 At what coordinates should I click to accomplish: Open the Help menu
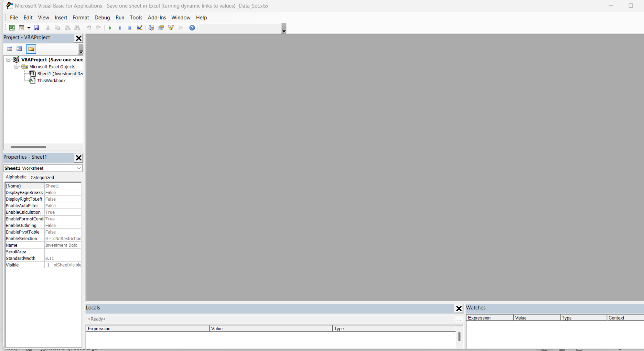coord(201,18)
